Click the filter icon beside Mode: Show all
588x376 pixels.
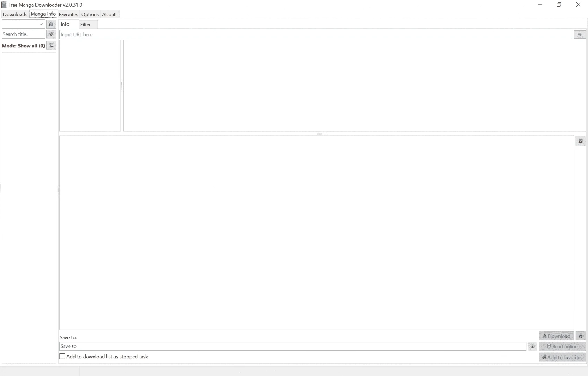pyautogui.click(x=51, y=46)
